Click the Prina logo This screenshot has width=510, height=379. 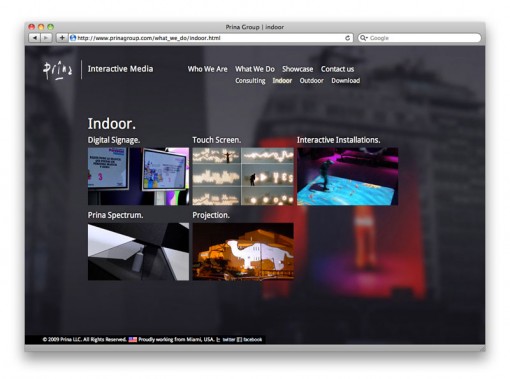coord(58,70)
